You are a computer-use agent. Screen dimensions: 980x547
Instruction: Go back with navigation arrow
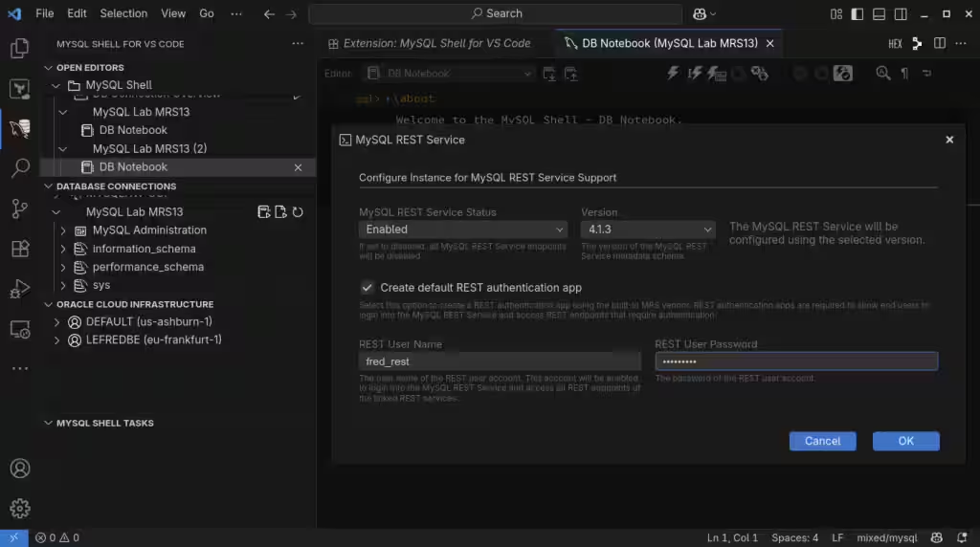[269, 13]
